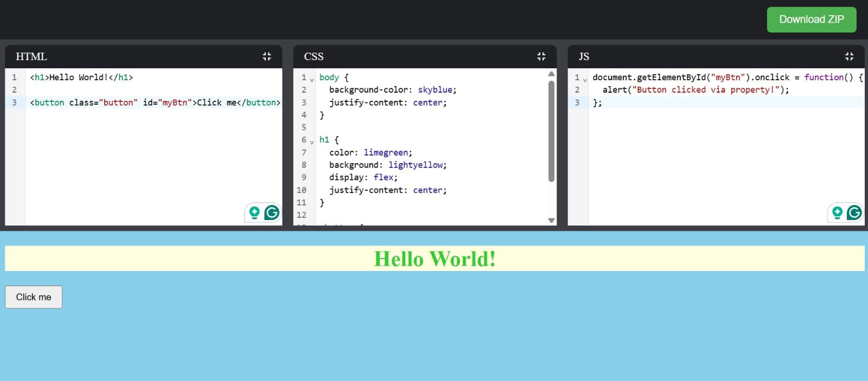Collapse the HTML editor panel
The image size is (868, 381).
click(x=266, y=56)
